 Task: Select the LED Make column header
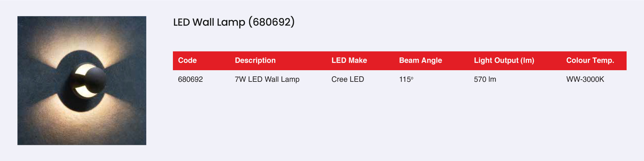coord(349,61)
